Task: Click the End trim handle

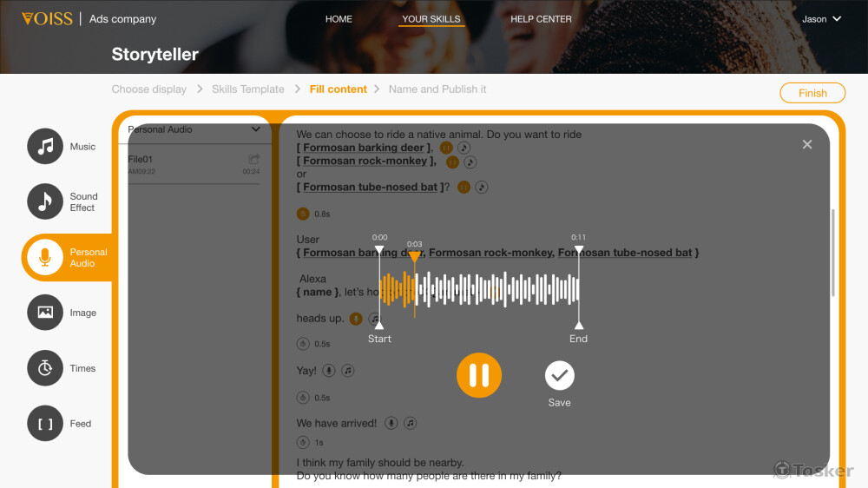Action: click(578, 326)
